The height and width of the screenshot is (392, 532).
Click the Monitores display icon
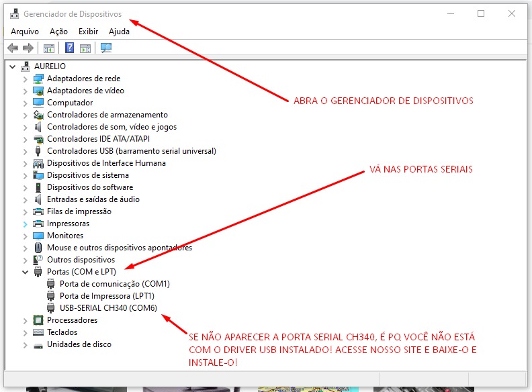point(38,236)
